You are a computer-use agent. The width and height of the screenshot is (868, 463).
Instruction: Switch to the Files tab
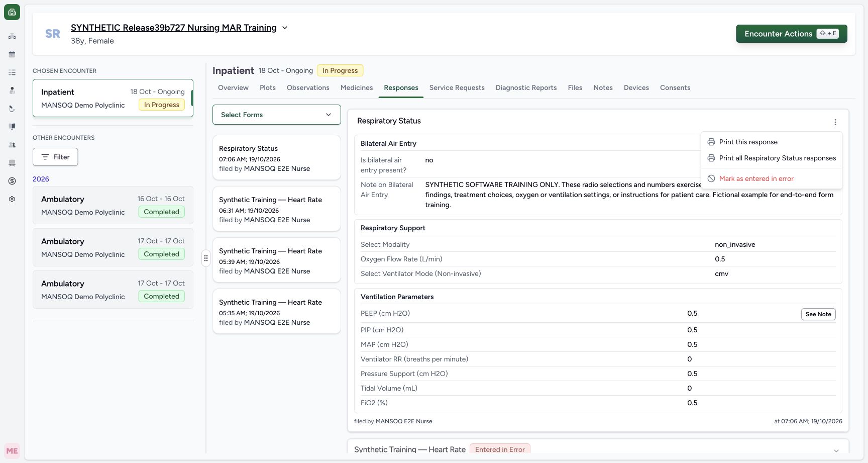point(575,88)
